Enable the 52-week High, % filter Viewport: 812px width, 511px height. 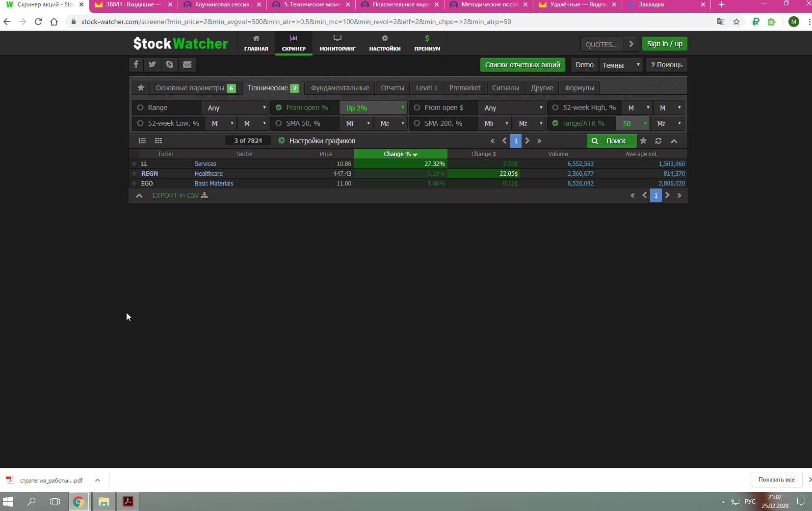(555, 108)
